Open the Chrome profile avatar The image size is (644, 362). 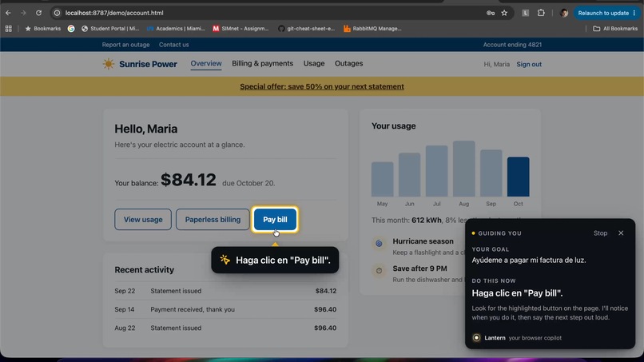coord(564,13)
